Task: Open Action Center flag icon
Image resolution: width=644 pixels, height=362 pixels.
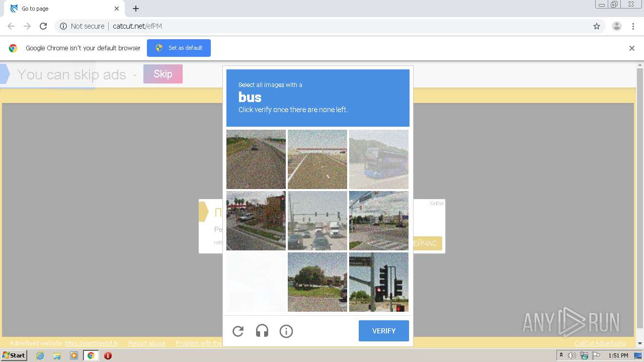Action: coord(596,355)
